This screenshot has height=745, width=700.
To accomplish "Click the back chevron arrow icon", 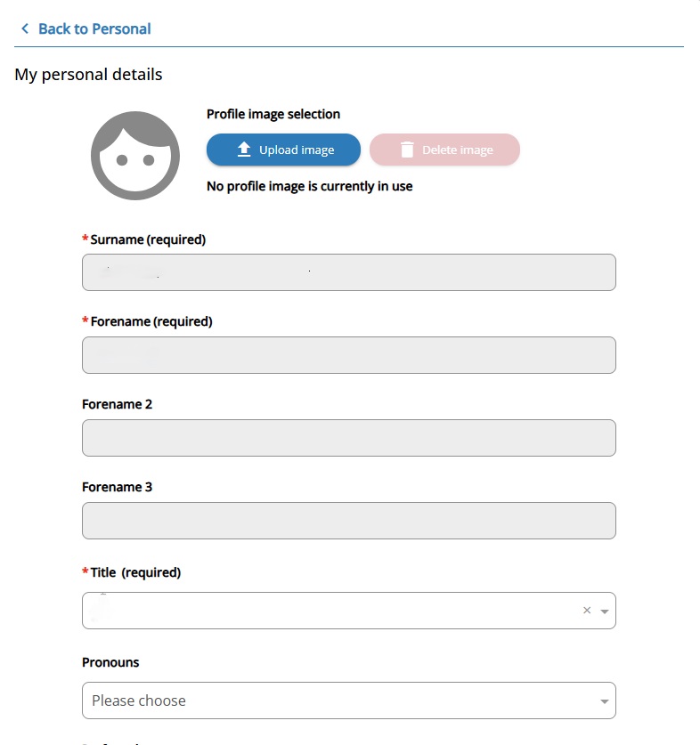I will point(25,29).
